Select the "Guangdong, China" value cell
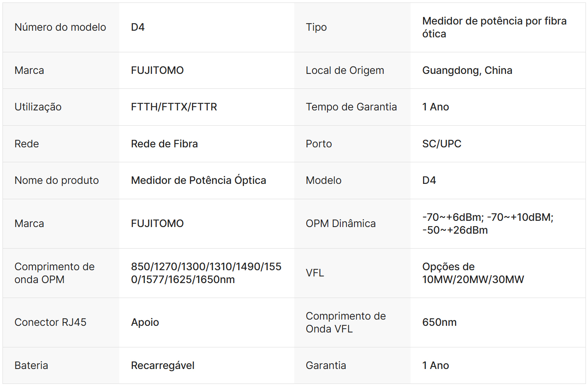 coord(467,71)
